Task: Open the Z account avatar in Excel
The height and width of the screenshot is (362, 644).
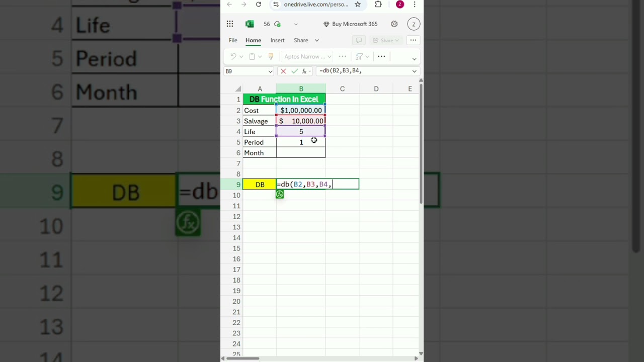Action: click(x=414, y=24)
